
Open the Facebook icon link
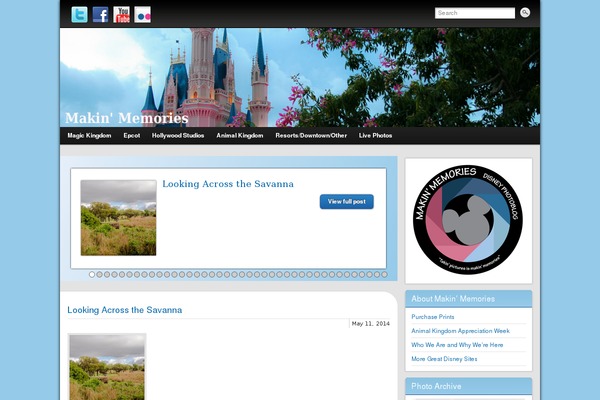tap(100, 15)
